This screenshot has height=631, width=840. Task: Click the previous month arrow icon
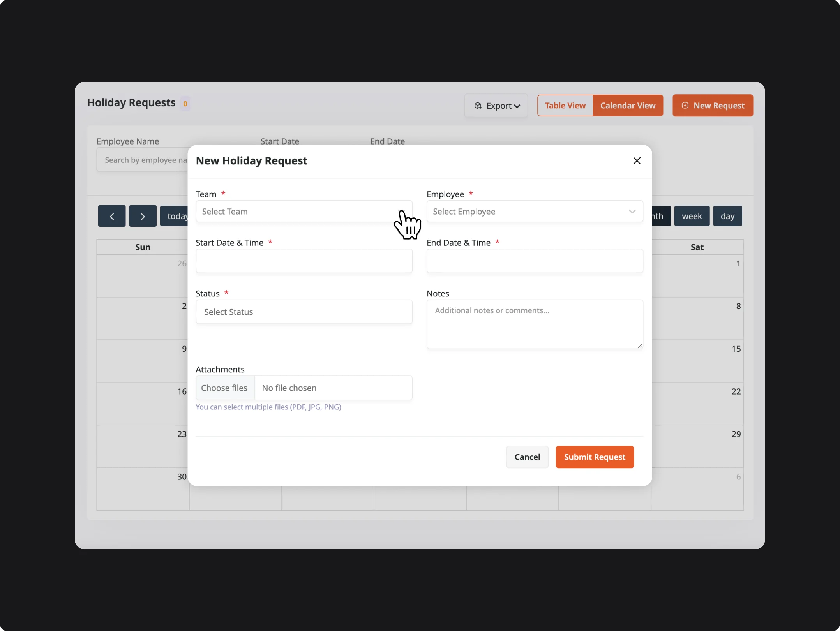(112, 216)
